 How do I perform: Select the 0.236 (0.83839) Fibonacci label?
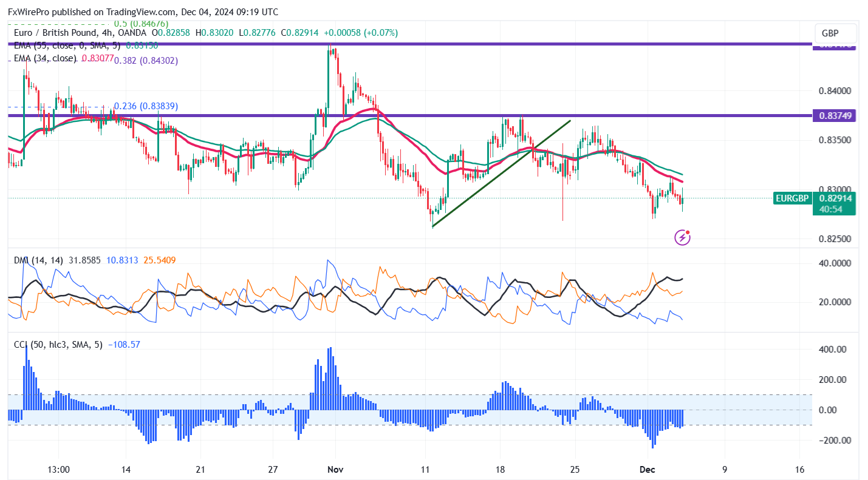point(146,106)
